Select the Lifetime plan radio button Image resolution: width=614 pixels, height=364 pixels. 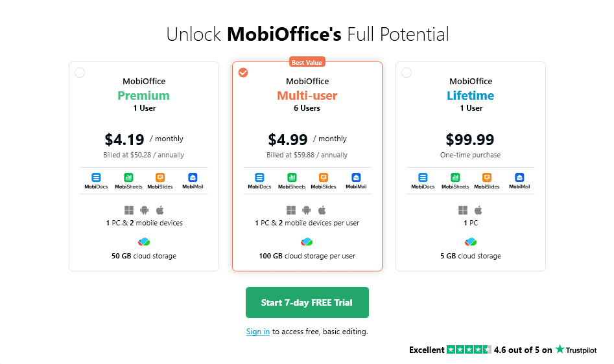tap(407, 73)
